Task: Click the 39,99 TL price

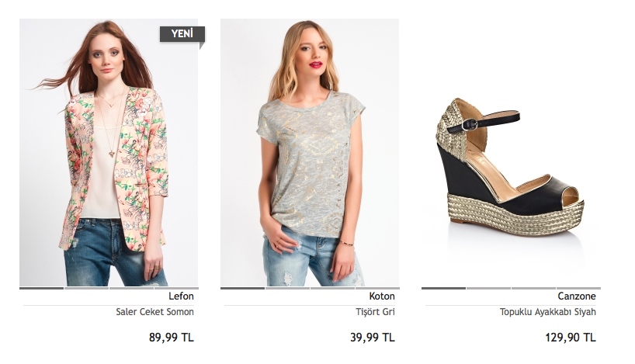Action: 372,338
